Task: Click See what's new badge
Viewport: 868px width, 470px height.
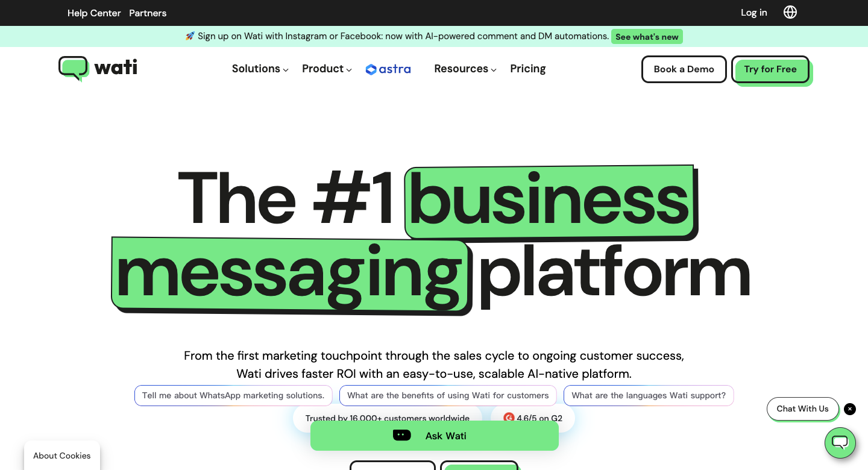Action: pos(647,37)
